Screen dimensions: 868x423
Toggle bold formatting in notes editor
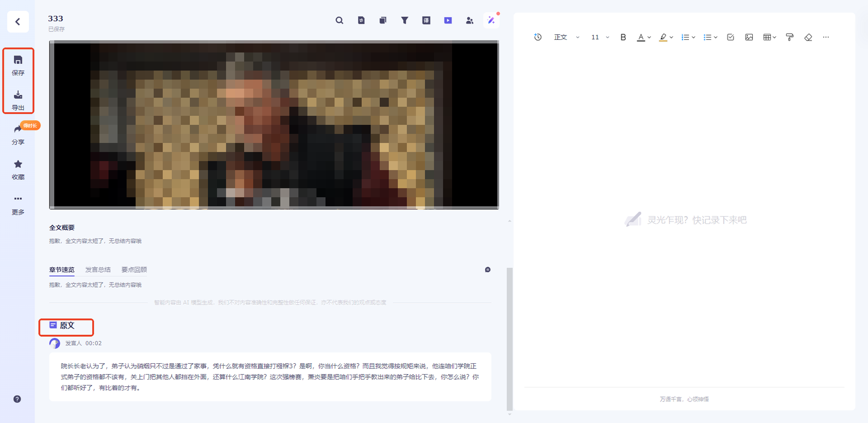tap(623, 37)
